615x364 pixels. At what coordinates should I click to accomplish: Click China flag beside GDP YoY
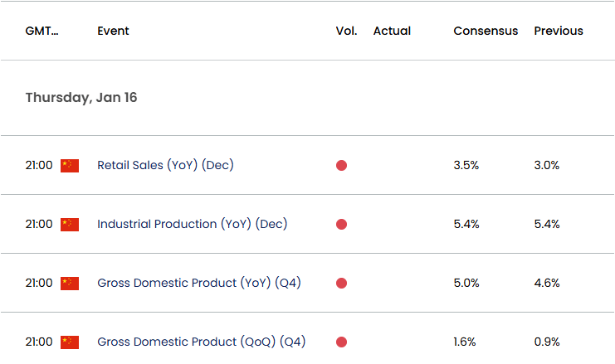pyautogui.click(x=70, y=283)
